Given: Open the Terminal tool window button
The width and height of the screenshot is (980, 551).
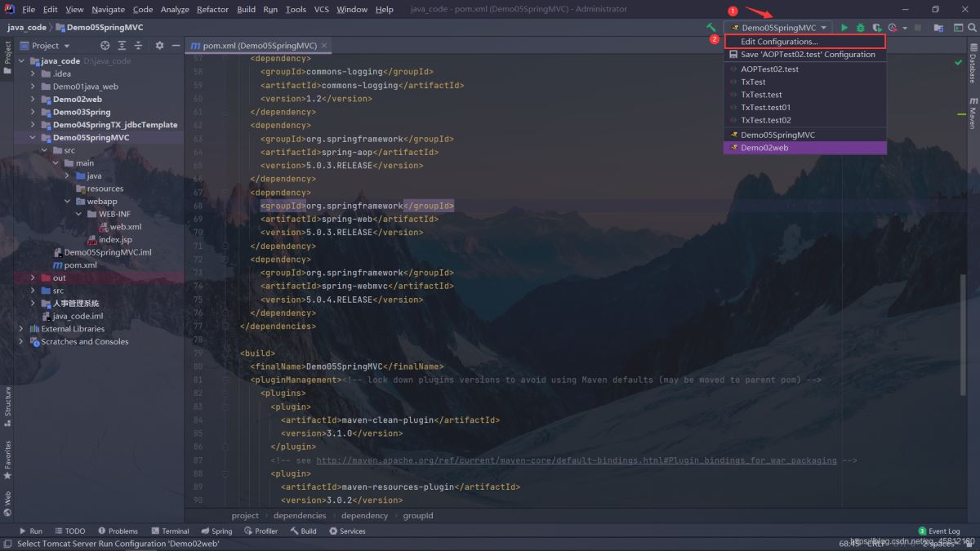Looking at the screenshot, I should pyautogui.click(x=170, y=531).
